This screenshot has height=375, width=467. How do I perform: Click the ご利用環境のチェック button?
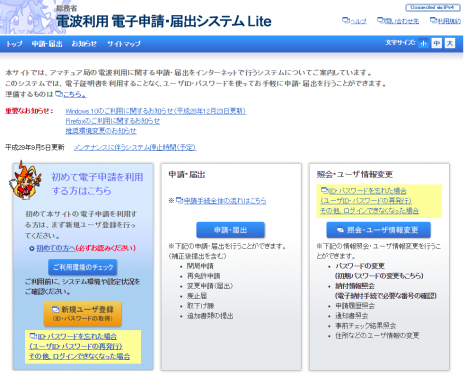coord(83,267)
